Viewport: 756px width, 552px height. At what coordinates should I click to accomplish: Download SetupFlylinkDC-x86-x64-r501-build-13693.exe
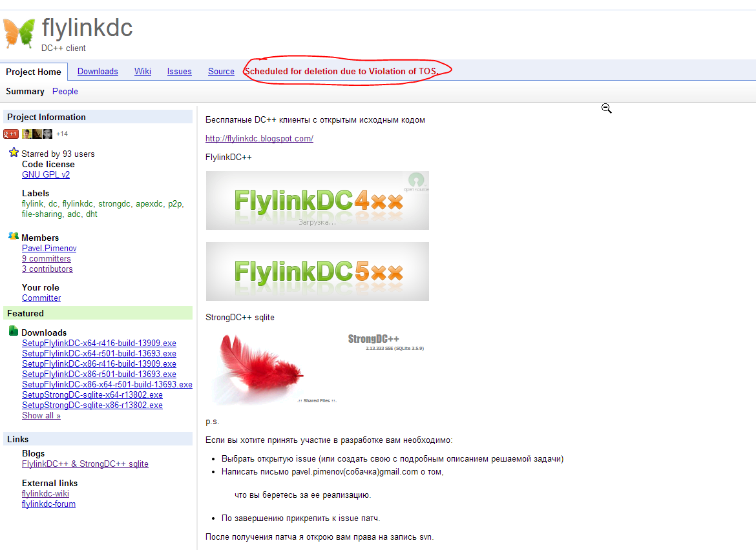(x=107, y=384)
